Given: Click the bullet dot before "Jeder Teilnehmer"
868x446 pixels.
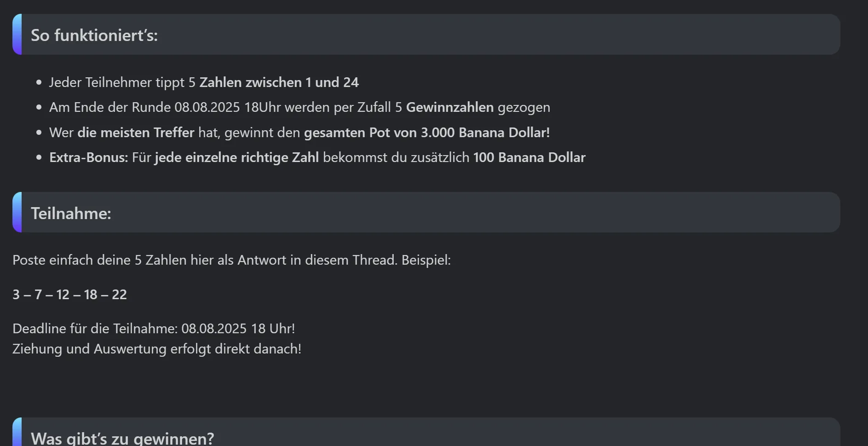Looking at the screenshot, I should tap(39, 82).
